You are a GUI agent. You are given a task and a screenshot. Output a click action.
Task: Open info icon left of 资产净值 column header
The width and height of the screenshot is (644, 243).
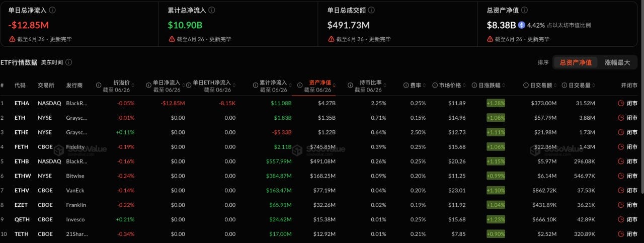[300, 86]
